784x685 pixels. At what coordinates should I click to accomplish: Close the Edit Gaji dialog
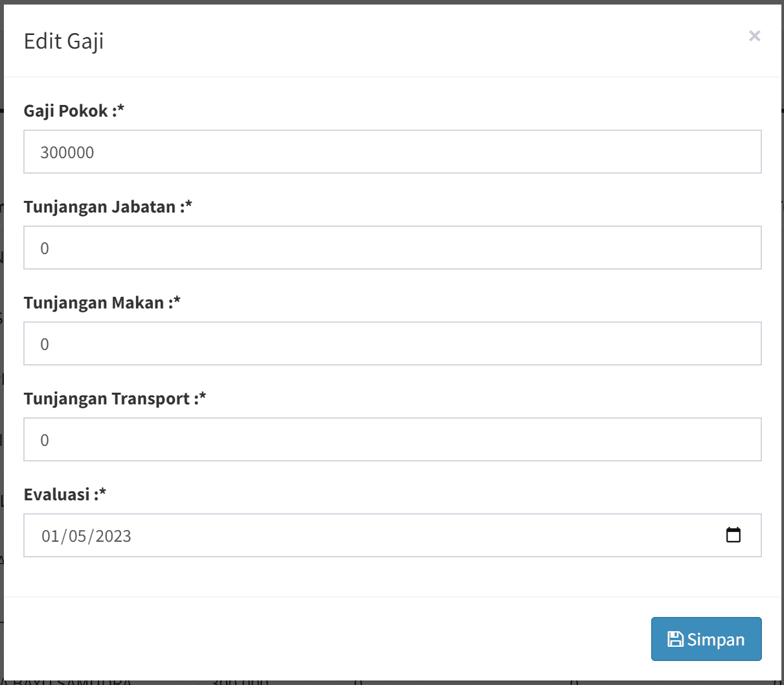pos(754,36)
